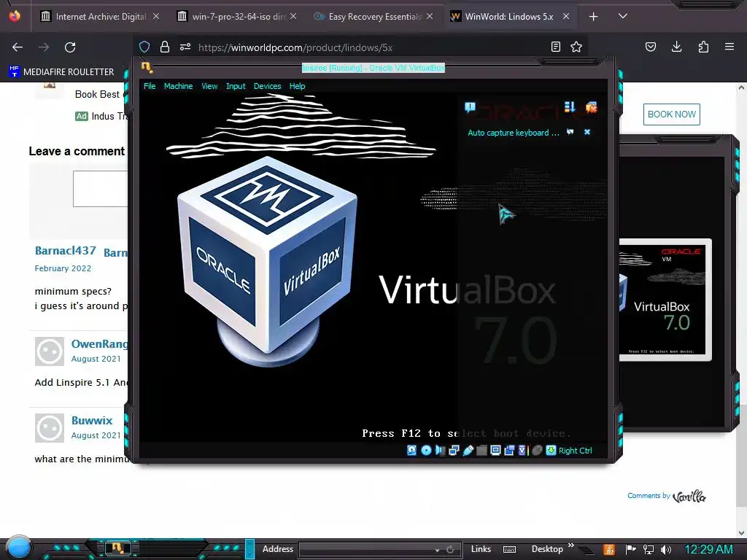The width and height of the screenshot is (747, 560).
Task: Close the WinWorld: Lindows 5.x tab
Action: tap(566, 17)
